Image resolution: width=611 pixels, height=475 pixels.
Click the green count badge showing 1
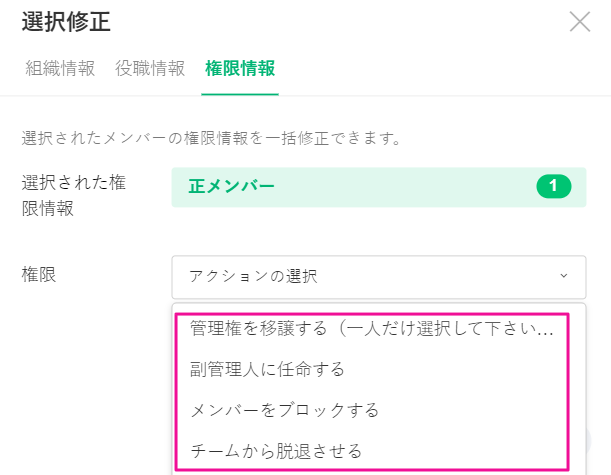click(553, 185)
